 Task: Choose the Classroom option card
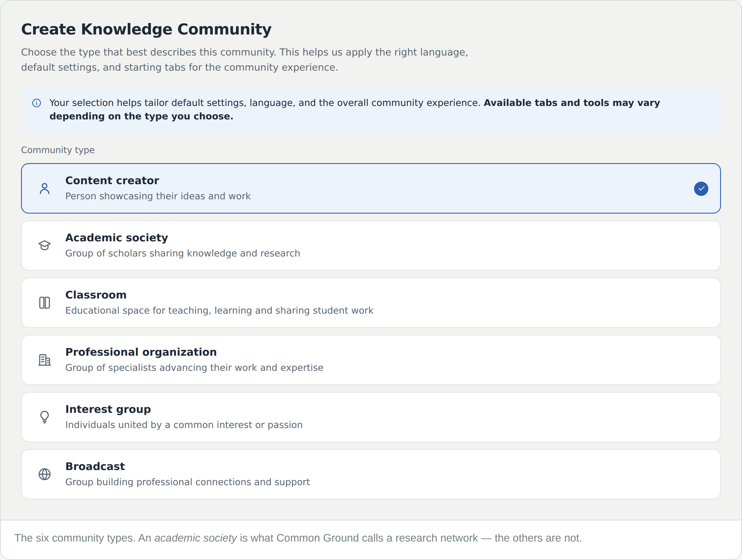coord(371,303)
